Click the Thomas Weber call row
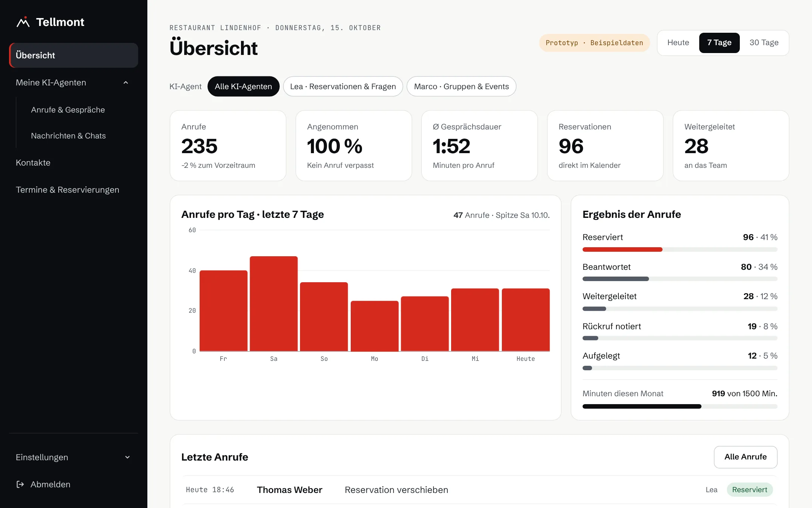 [479, 490]
